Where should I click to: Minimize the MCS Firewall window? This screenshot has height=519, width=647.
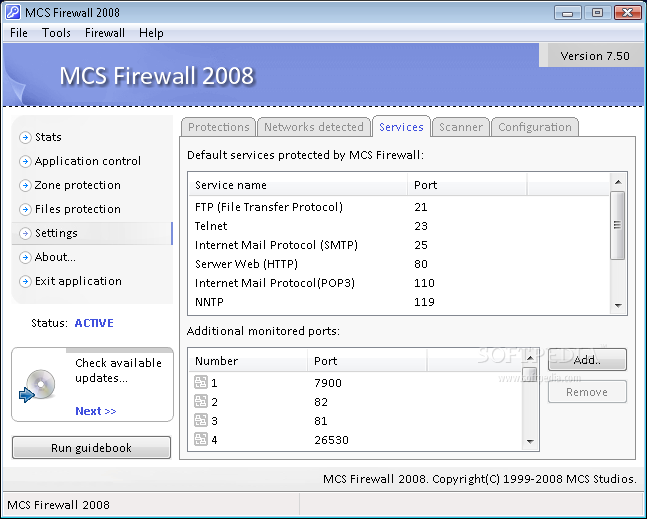(x=567, y=12)
